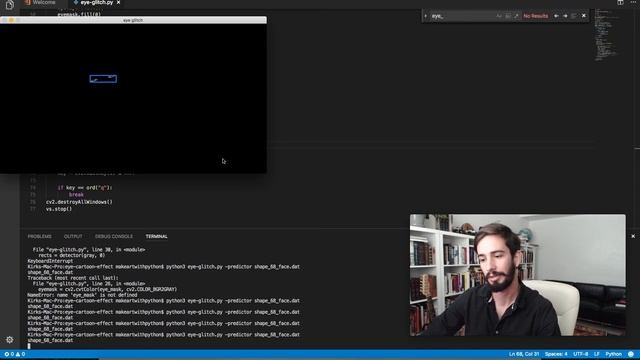Click 'Ln 68, Col 31' status entry
Screen dimensions: 640x360
click(524, 354)
